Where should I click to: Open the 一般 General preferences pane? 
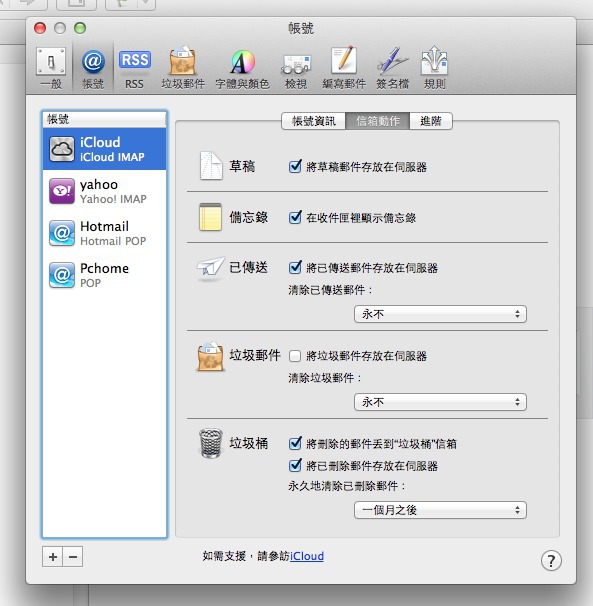click(51, 68)
